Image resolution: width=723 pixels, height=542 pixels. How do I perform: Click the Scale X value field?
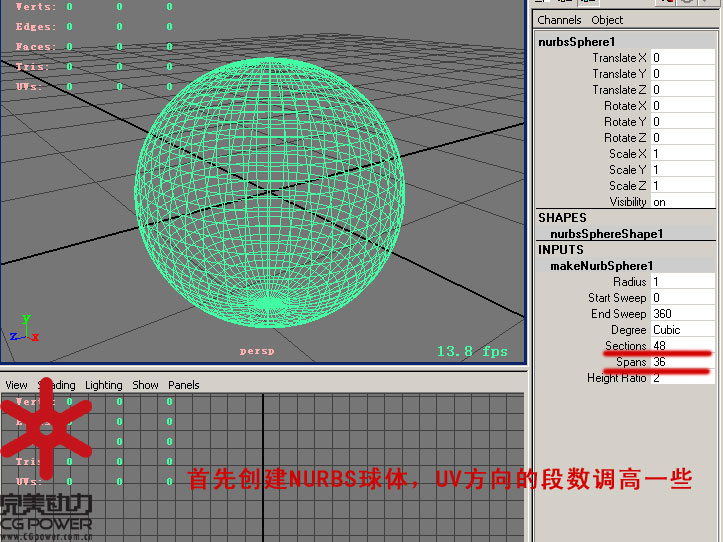[x=683, y=154]
